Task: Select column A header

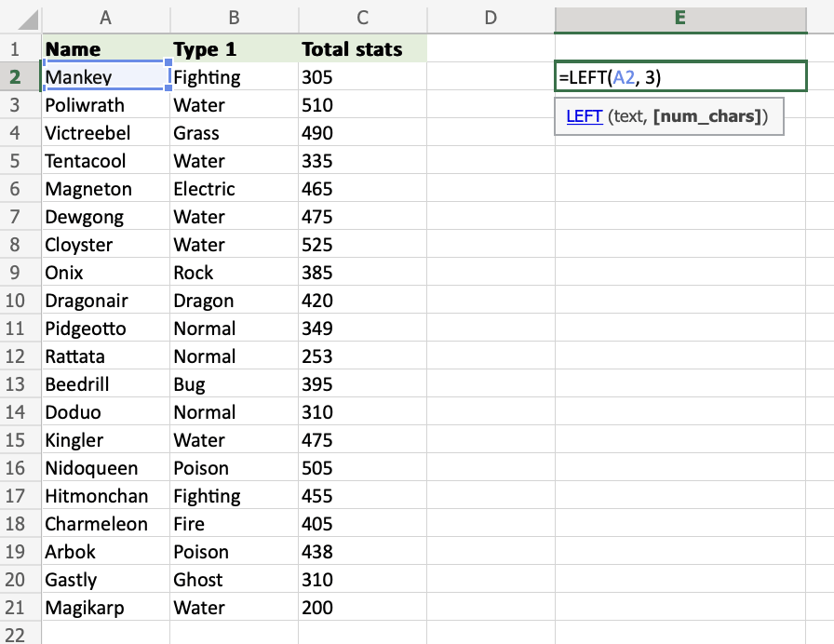Action: pyautogui.click(x=105, y=18)
